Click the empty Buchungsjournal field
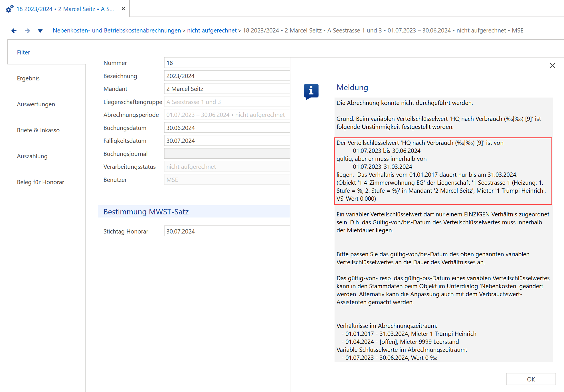Screen dimensions: 564x392 (227, 154)
